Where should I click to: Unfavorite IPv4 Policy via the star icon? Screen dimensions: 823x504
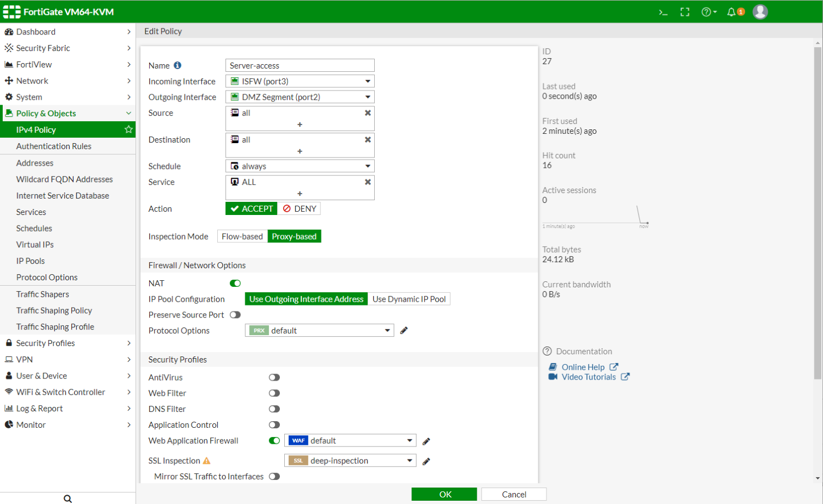[128, 129]
